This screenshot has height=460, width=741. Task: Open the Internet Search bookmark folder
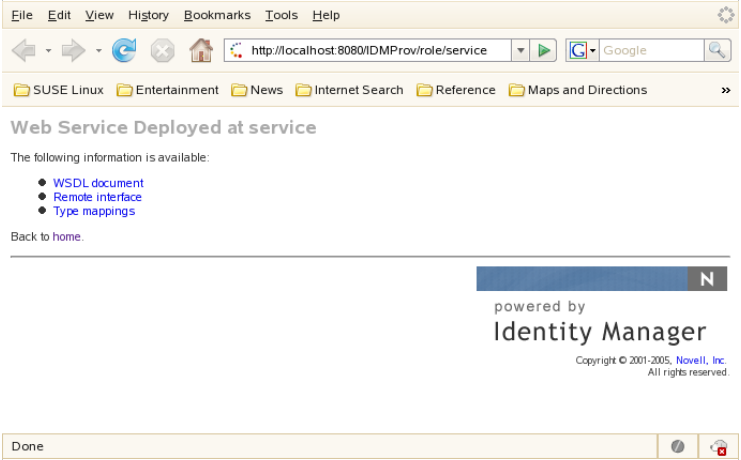click(x=349, y=90)
